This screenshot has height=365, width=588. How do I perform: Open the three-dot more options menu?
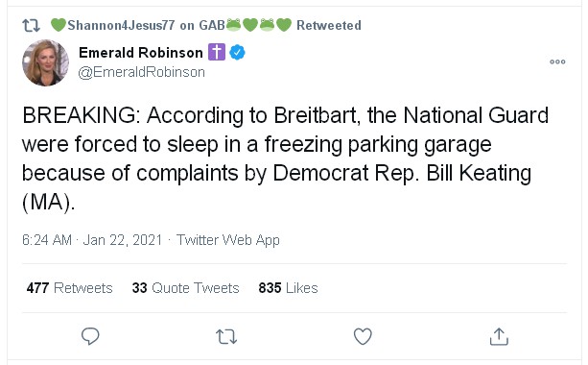click(x=557, y=61)
